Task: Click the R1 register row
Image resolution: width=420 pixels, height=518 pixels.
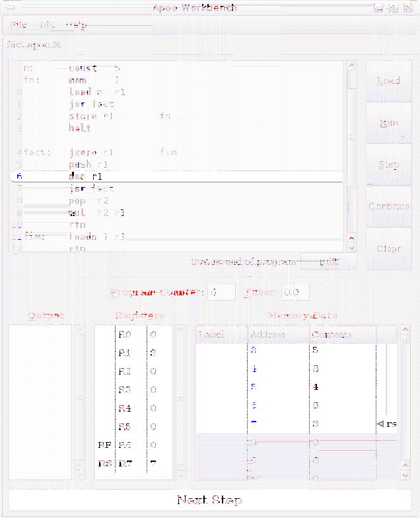Action: point(134,353)
